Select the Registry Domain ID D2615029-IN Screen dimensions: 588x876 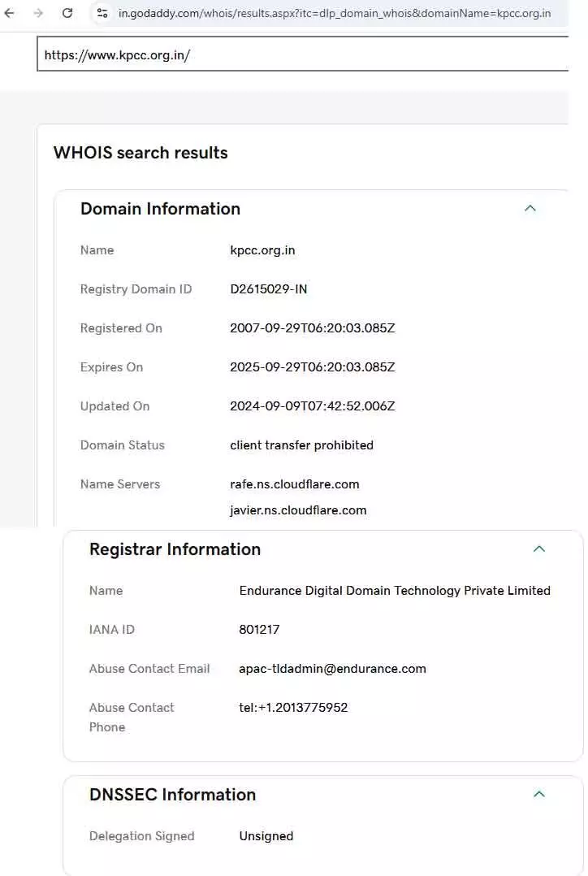coord(269,289)
